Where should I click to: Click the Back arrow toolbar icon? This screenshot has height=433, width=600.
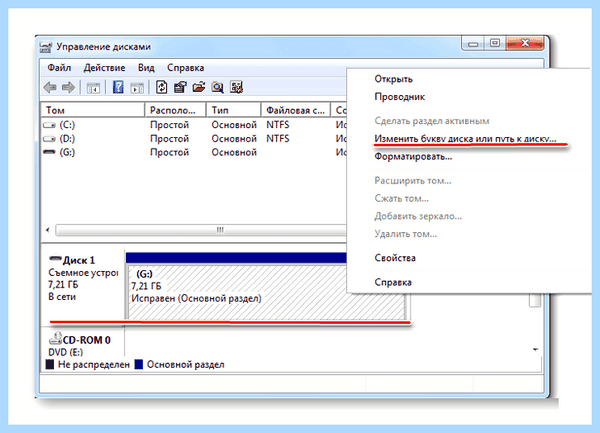click(50, 88)
